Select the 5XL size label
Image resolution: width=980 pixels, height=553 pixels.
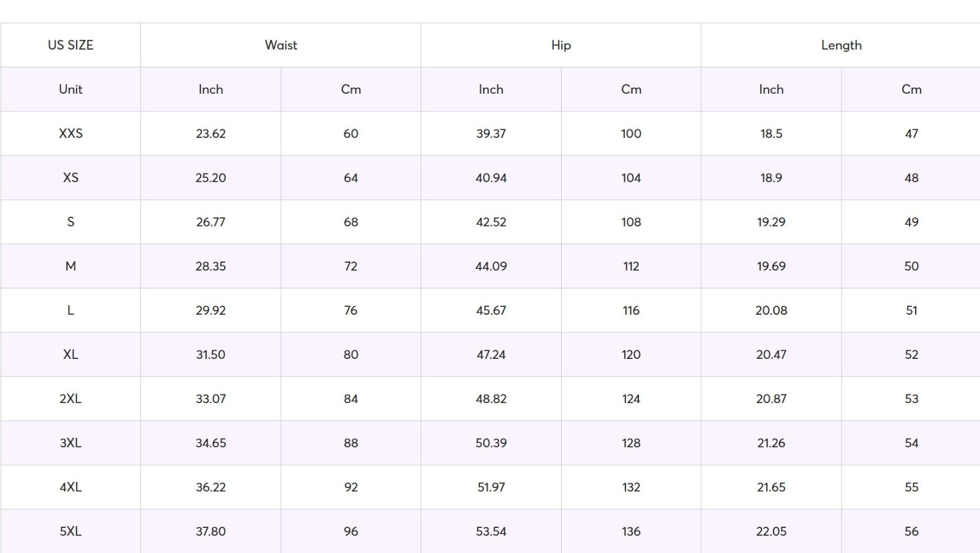pyautogui.click(x=70, y=532)
